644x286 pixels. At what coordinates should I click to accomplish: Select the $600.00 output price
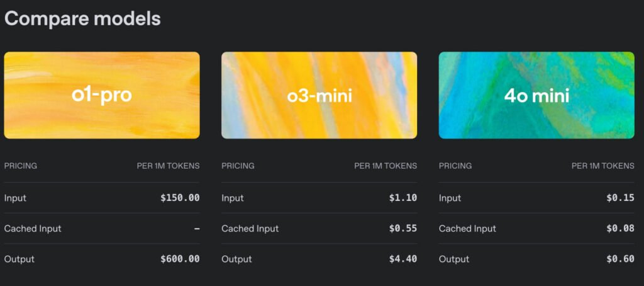tap(180, 259)
